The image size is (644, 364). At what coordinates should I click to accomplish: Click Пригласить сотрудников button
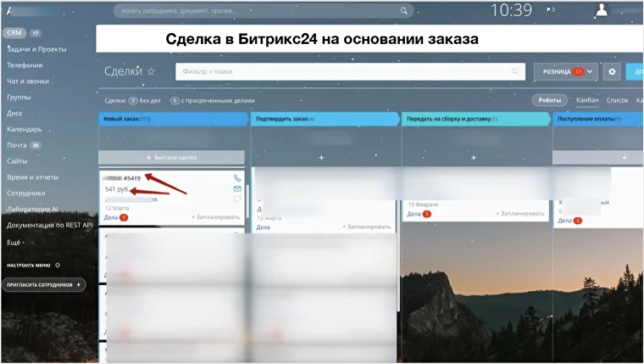tap(43, 285)
